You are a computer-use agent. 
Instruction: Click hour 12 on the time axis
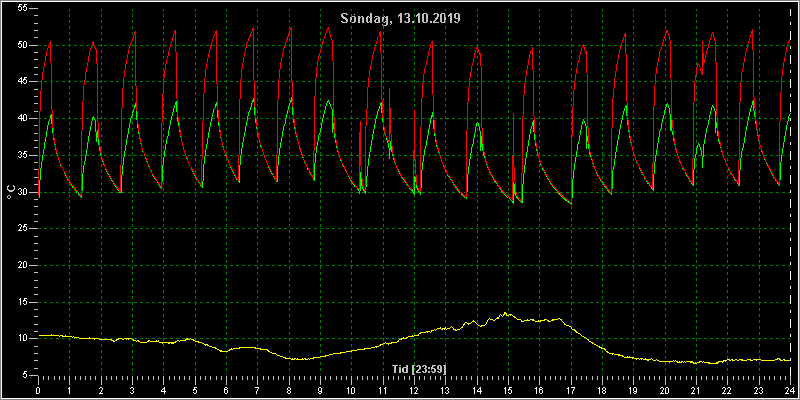pyautogui.click(x=414, y=391)
